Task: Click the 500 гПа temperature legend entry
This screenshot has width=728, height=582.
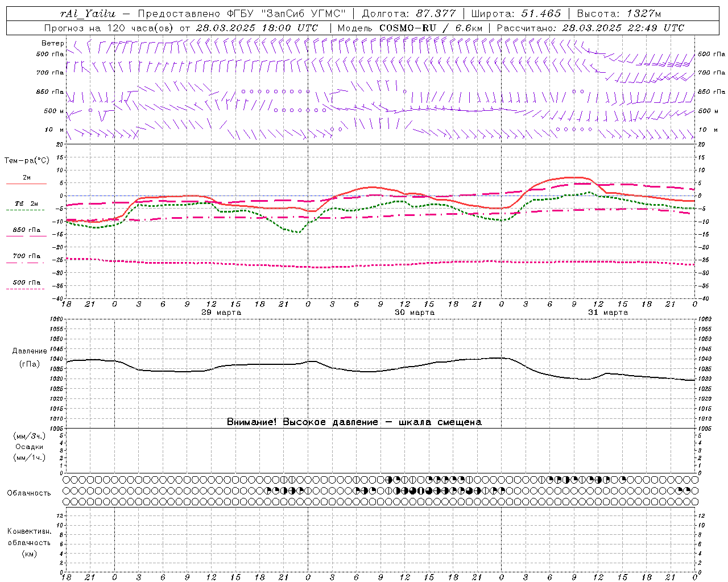Action: click(27, 282)
